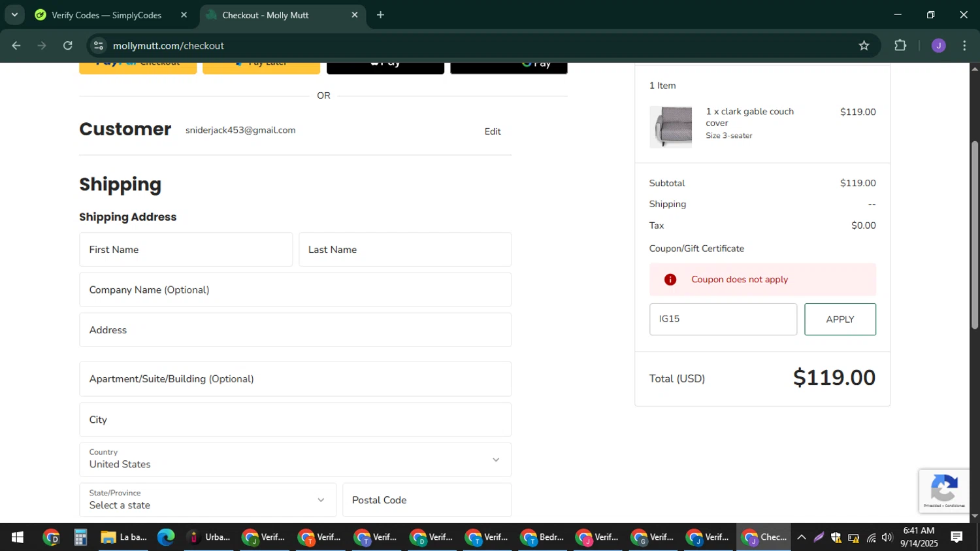980x551 pixels.
Task: Click the red error icon in coupon alert
Action: (670, 280)
